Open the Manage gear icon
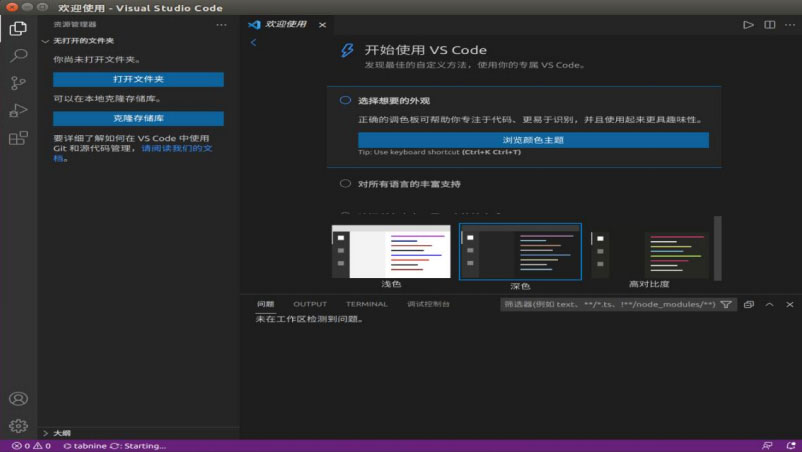802x452 pixels. pyautogui.click(x=18, y=425)
